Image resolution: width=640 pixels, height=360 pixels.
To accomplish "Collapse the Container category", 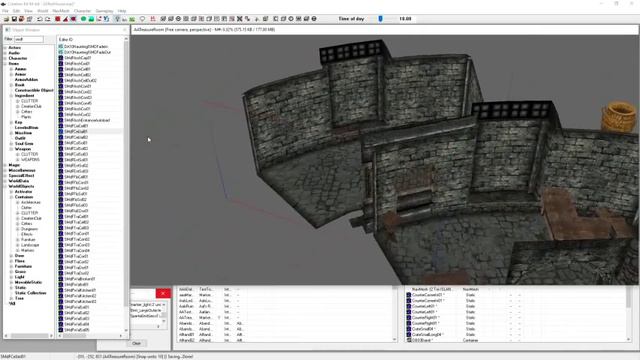I will 11,197.
